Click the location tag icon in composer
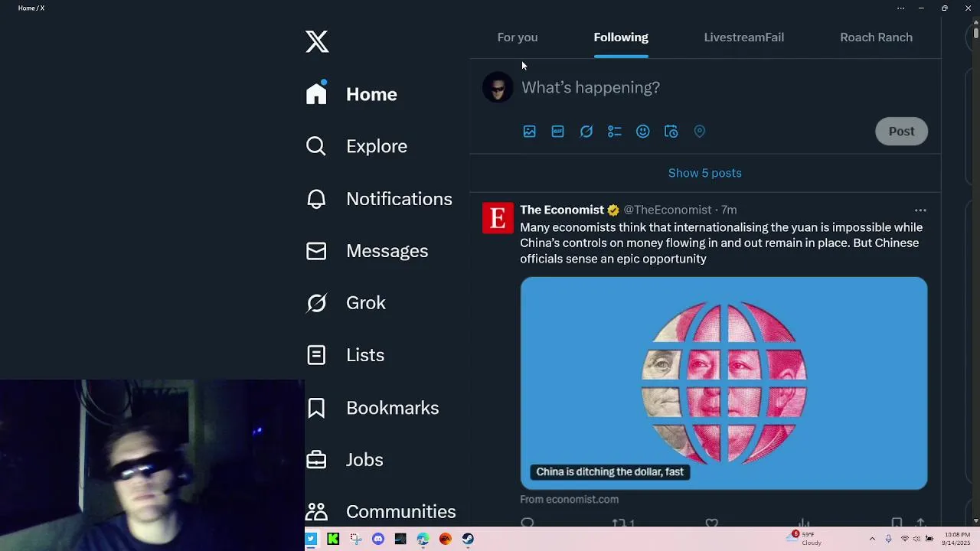The image size is (980, 551). click(x=699, y=132)
